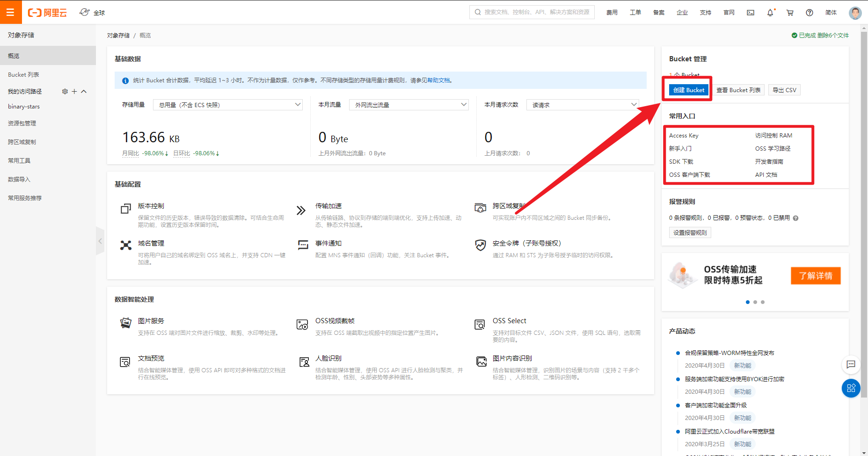868x456 pixels.
Task: Open the 域名管理 icon
Action: (126, 245)
